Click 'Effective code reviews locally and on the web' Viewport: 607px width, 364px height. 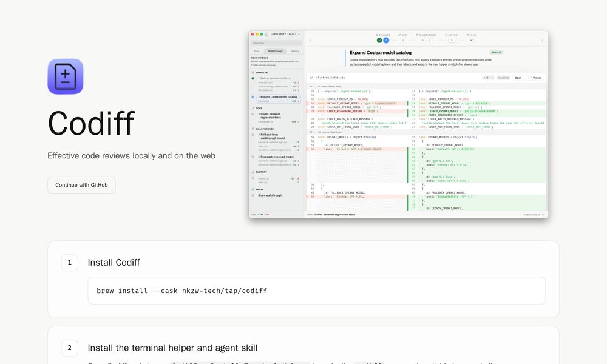coord(131,155)
